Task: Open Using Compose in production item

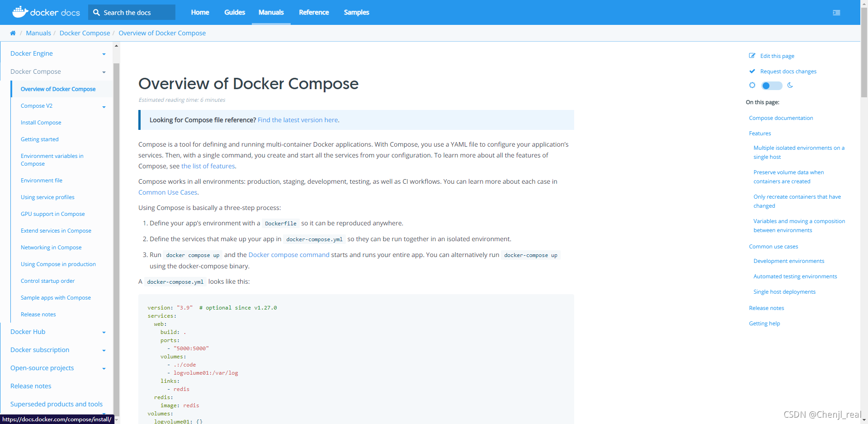Action: pos(58,264)
